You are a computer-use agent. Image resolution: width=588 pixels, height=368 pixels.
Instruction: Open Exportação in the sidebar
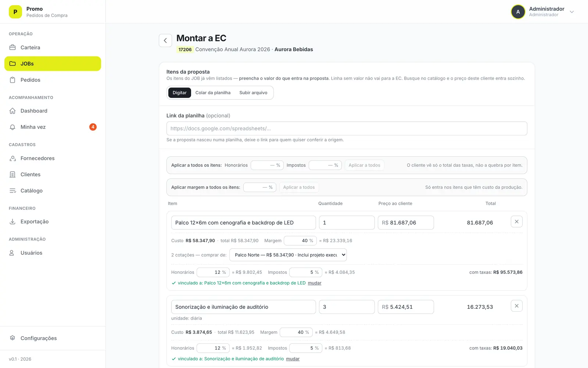53,222
